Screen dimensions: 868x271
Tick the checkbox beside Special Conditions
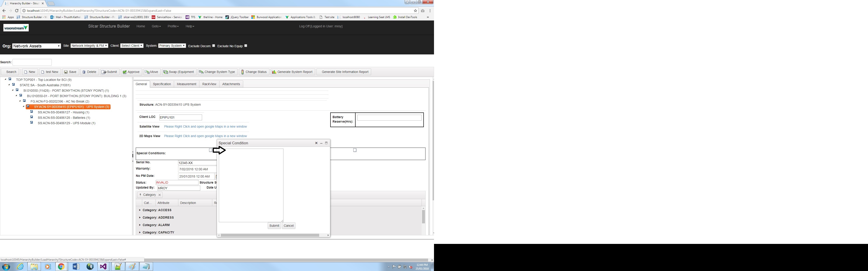(x=211, y=150)
